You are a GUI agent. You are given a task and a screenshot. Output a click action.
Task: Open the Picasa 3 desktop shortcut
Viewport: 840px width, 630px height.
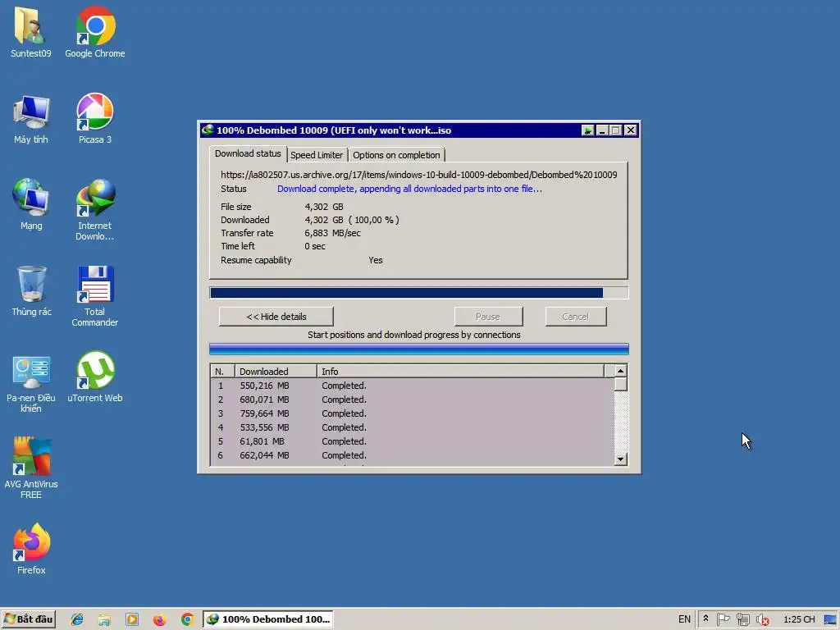(x=95, y=119)
